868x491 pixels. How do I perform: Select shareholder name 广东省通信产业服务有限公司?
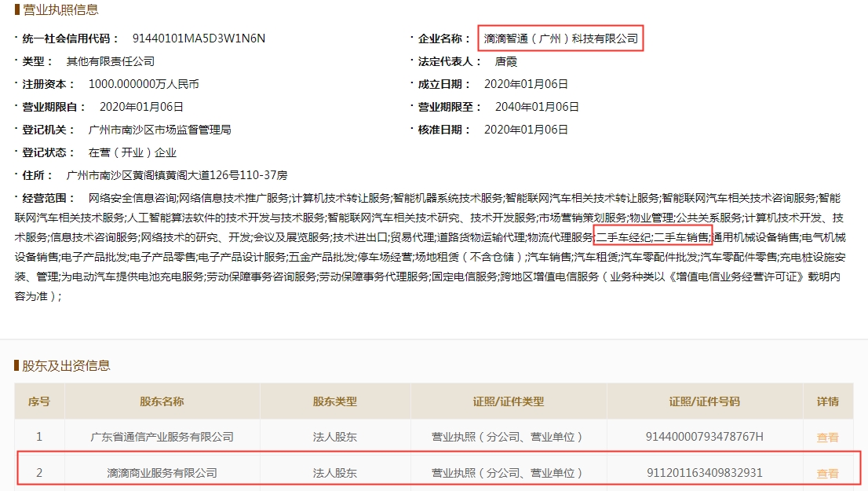pos(162,437)
